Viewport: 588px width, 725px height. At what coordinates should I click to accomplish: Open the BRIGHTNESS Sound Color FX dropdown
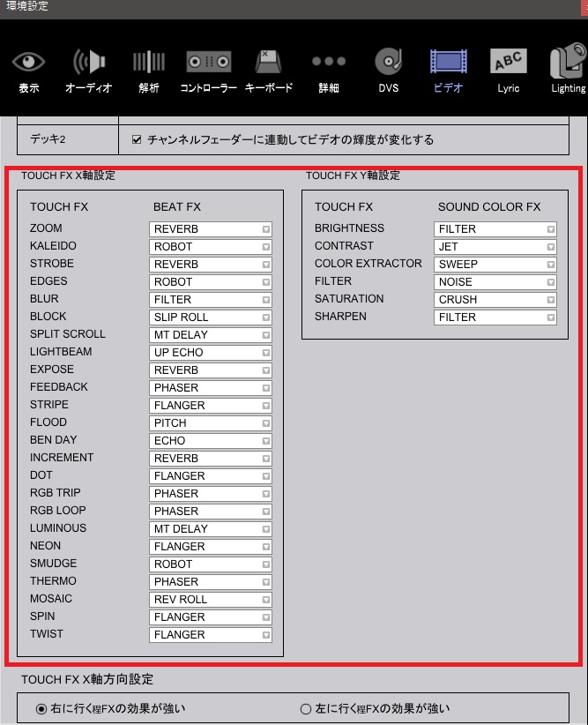point(495,228)
